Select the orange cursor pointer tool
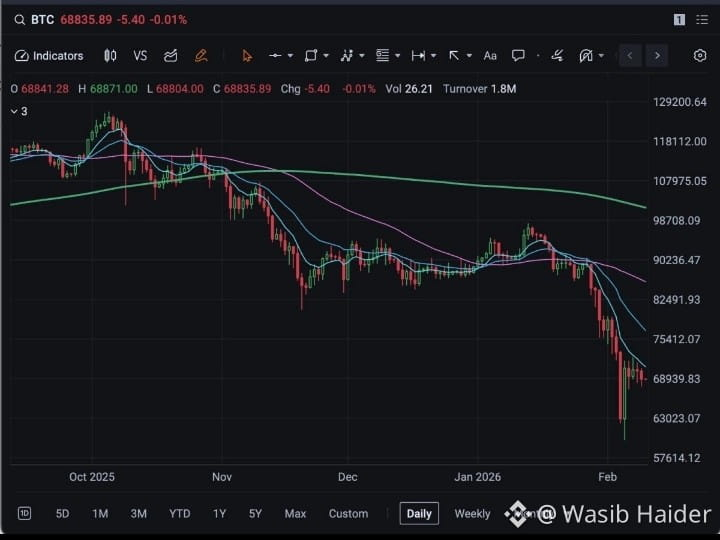 click(x=247, y=56)
